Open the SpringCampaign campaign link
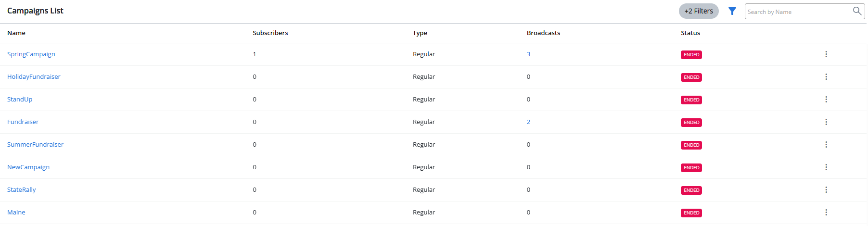 (31, 54)
